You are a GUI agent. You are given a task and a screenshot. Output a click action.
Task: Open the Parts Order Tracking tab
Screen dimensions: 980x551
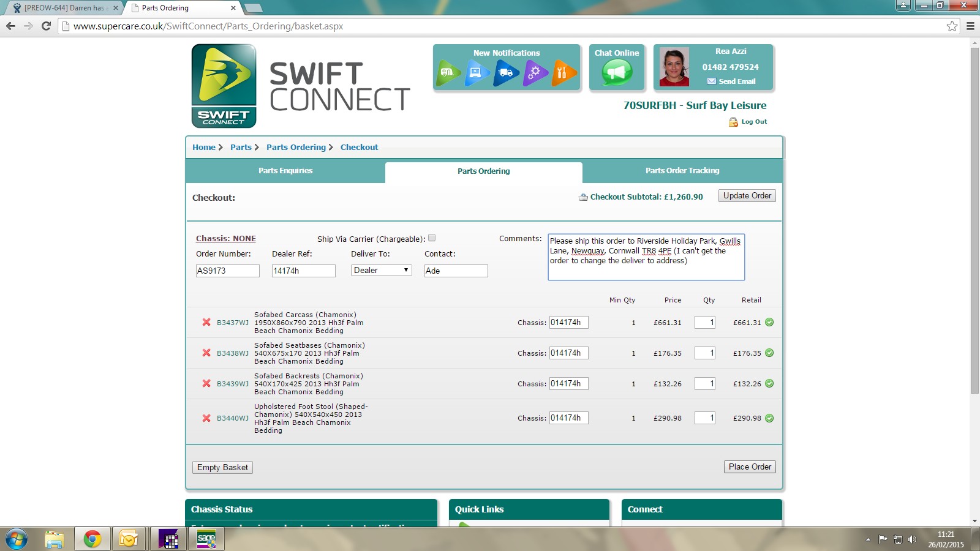[682, 171]
